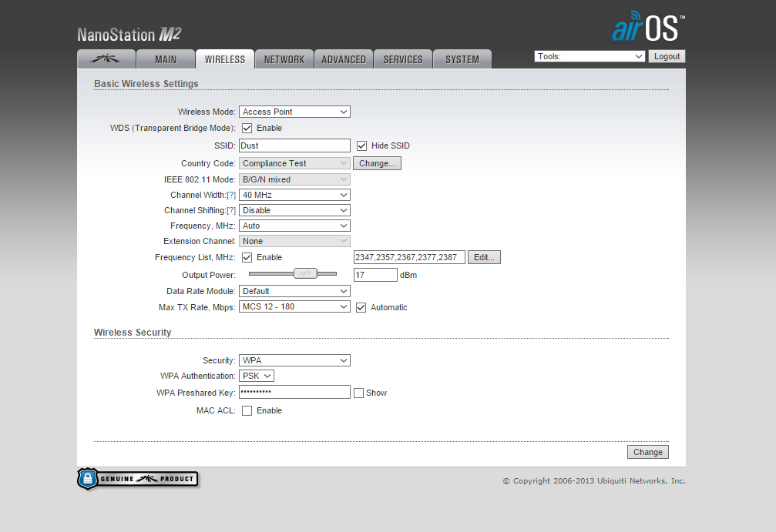Uncheck the Hide SSID checkbox
The image size is (776, 532).
[x=361, y=146]
